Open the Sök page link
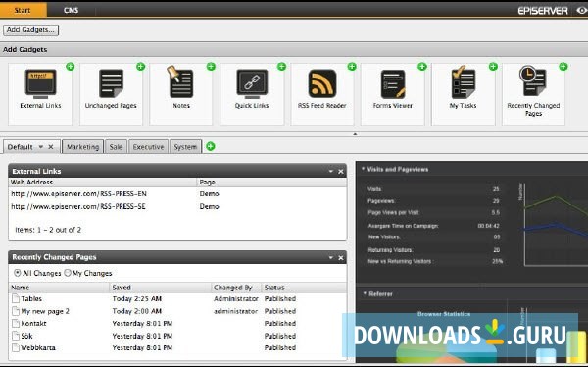This screenshot has height=367, width=588. (x=26, y=336)
